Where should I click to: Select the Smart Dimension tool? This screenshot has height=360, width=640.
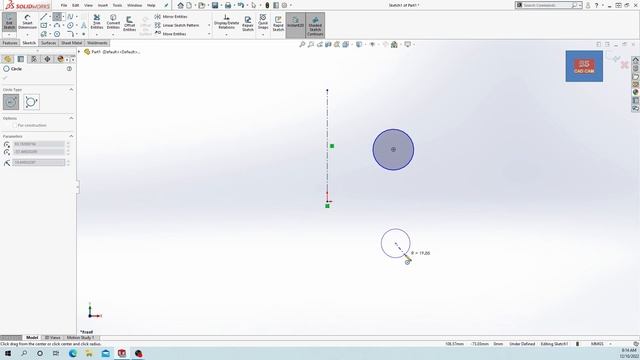pos(27,22)
